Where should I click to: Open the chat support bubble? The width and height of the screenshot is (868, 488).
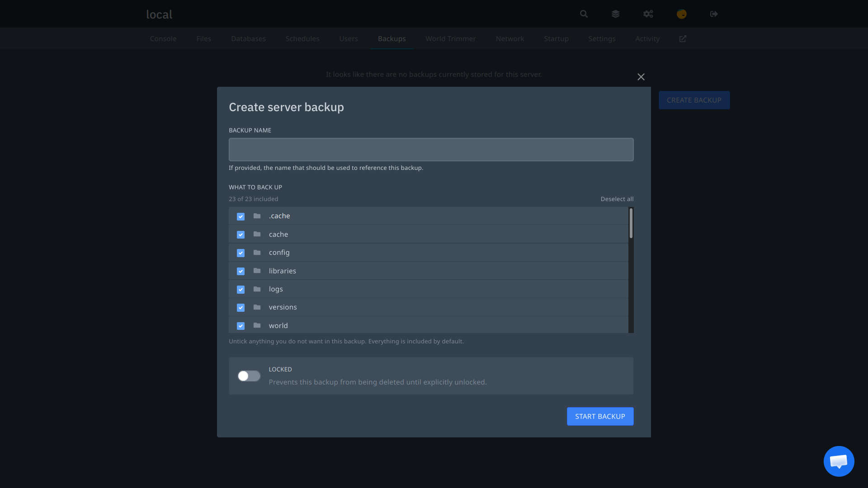[839, 461]
